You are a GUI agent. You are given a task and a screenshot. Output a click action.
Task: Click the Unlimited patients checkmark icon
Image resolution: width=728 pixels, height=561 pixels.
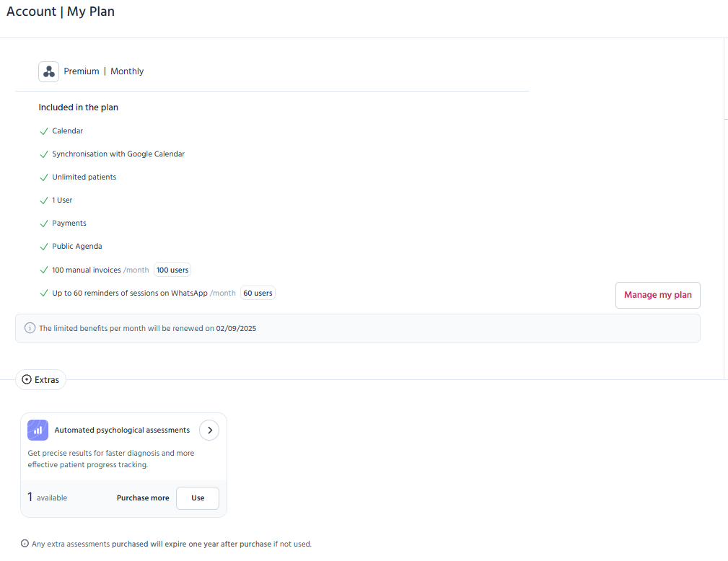tap(44, 177)
